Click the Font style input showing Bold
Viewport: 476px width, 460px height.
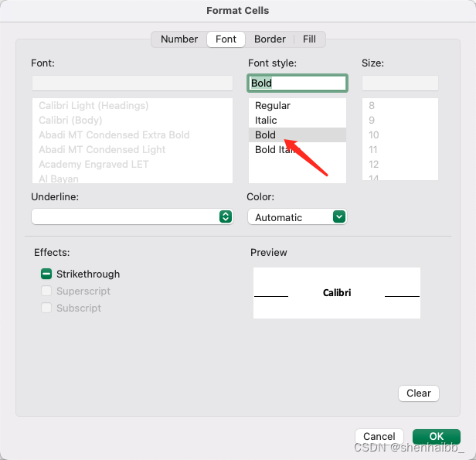pyautogui.click(x=297, y=83)
